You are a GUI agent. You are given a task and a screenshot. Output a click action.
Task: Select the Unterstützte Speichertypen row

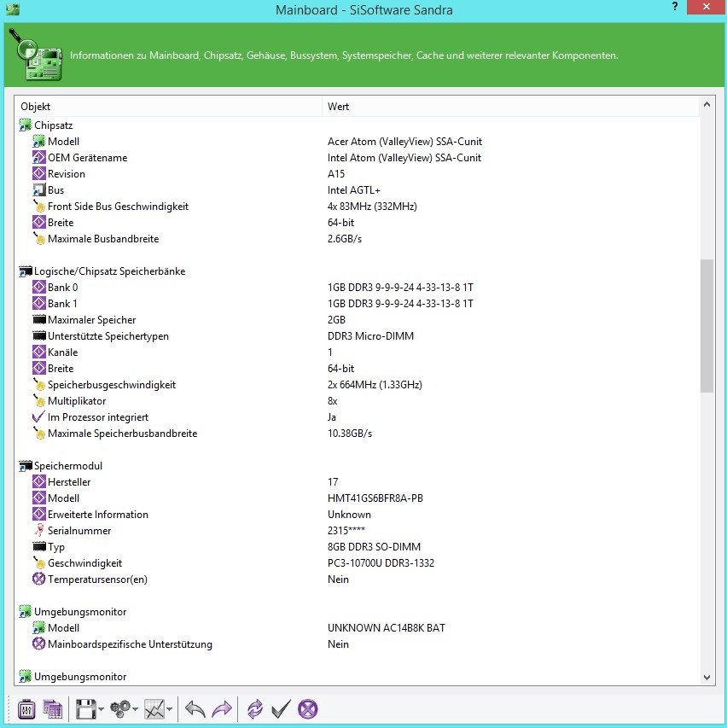pyautogui.click(x=357, y=336)
